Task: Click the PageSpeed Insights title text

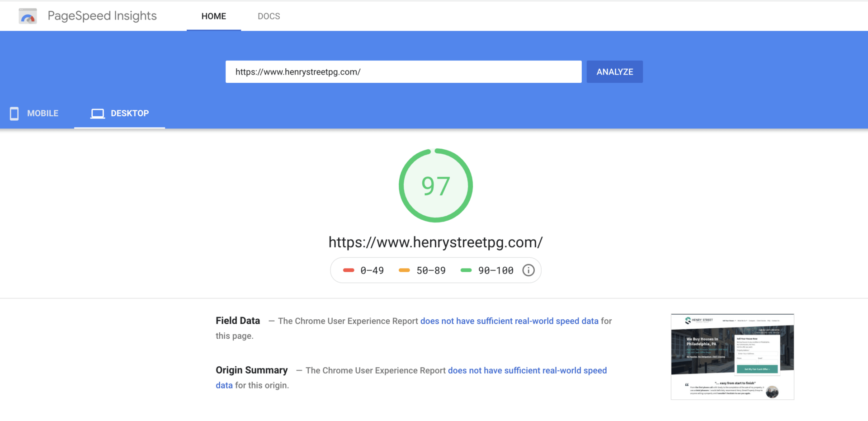Action: tap(102, 16)
